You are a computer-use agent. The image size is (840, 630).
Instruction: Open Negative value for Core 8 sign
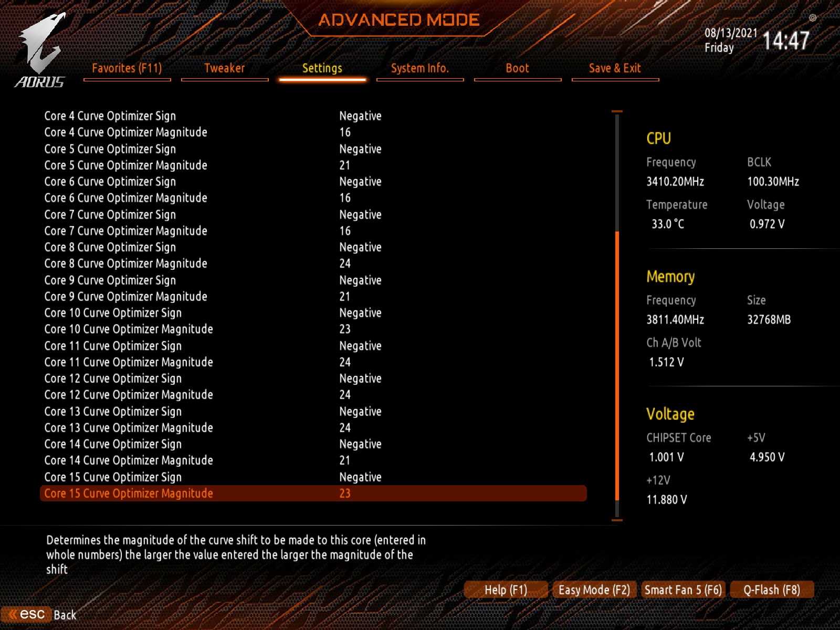tap(361, 247)
